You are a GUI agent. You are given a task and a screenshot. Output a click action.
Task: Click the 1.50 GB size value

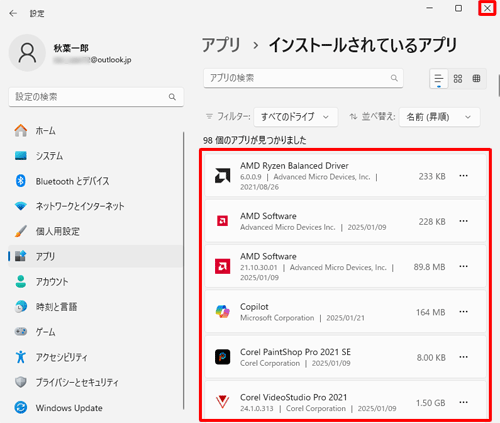coord(431,403)
